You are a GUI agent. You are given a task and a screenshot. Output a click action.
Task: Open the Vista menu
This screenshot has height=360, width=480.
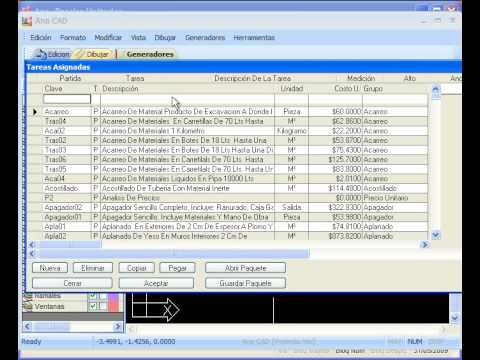click(138, 37)
